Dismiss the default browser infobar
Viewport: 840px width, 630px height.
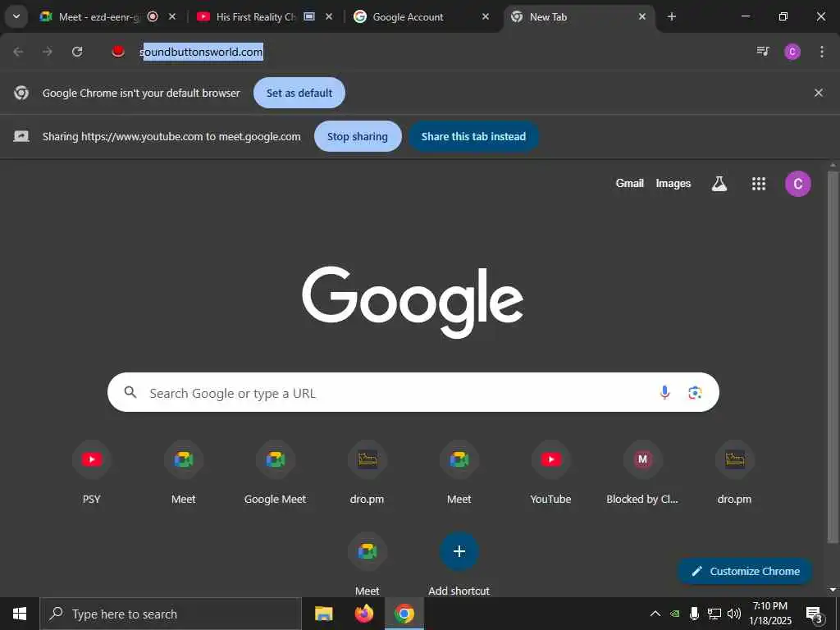click(x=819, y=93)
